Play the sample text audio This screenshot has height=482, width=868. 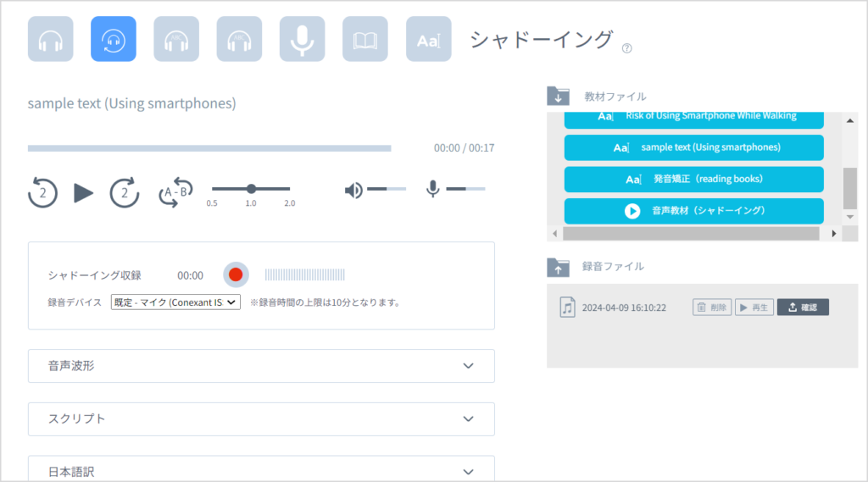84,193
